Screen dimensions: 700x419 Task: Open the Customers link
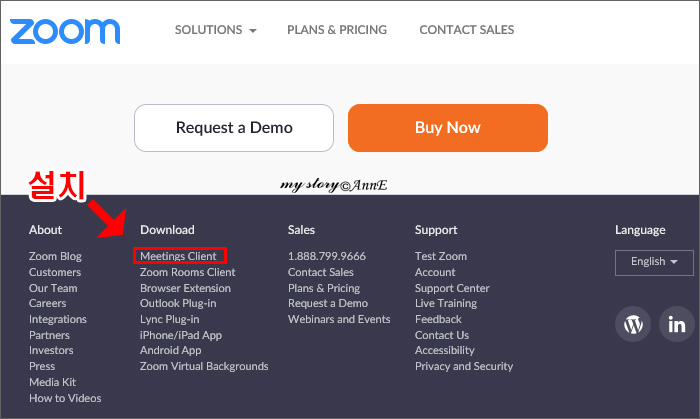pyautogui.click(x=55, y=272)
